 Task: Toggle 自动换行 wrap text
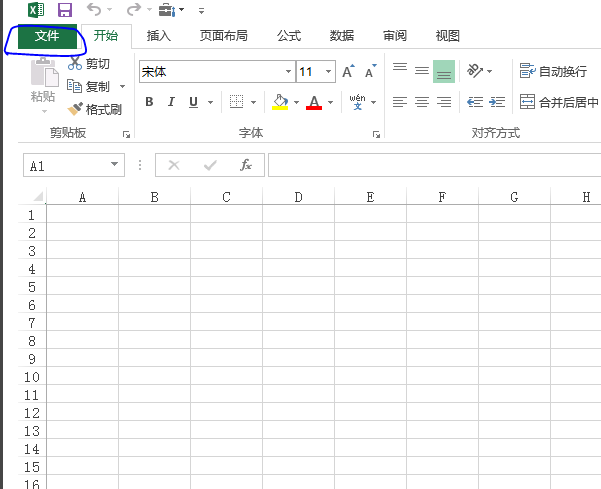(553, 71)
